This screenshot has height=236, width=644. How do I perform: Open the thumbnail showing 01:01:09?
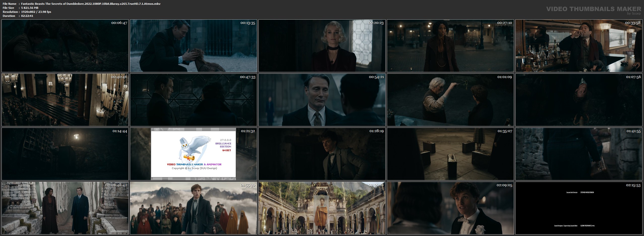pyautogui.click(x=450, y=100)
